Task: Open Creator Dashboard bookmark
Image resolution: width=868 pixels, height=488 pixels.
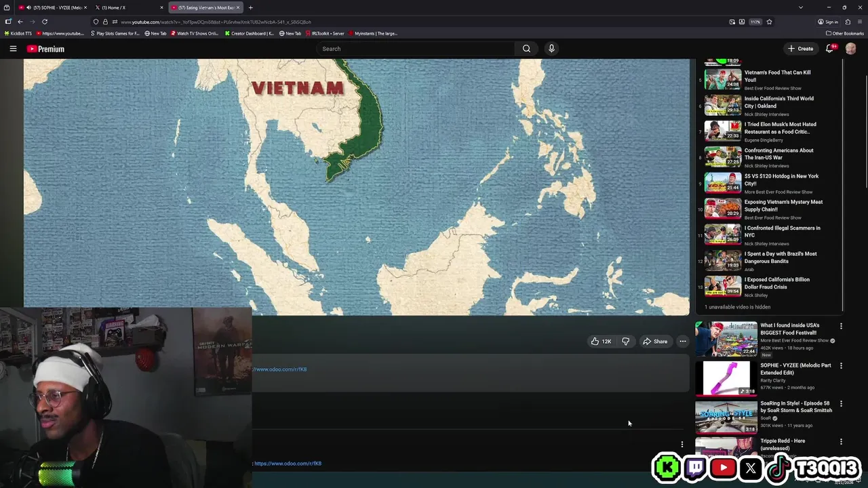Action: 250,33
